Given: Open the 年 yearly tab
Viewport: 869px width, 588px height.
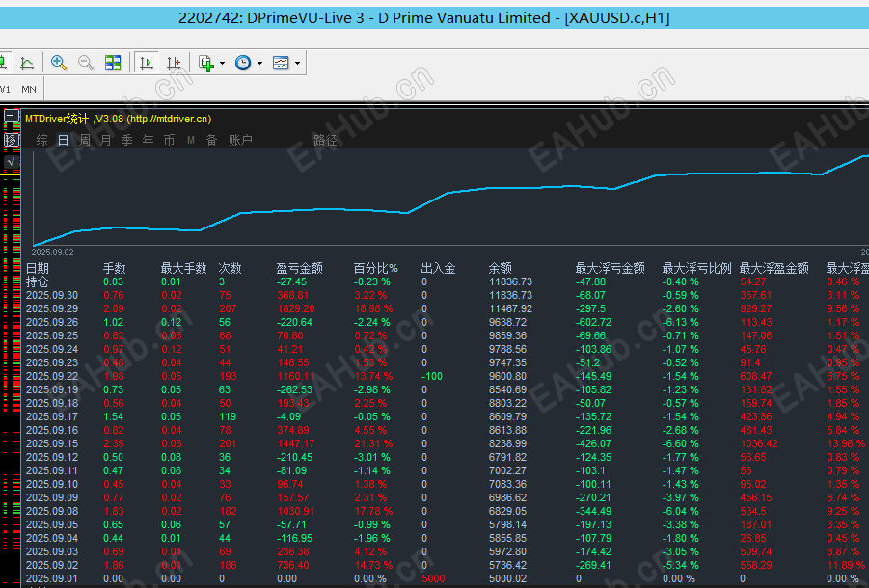Looking at the screenshot, I should point(148,140).
